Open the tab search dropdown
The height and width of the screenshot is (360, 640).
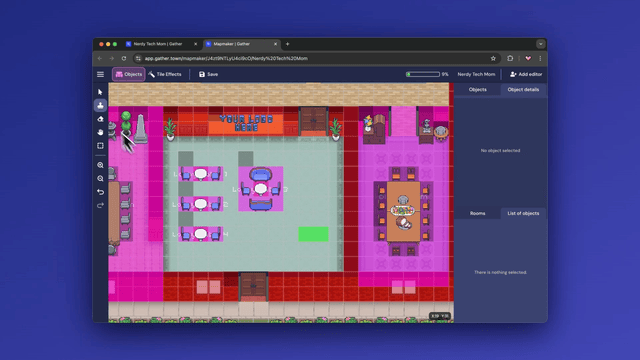(540, 44)
